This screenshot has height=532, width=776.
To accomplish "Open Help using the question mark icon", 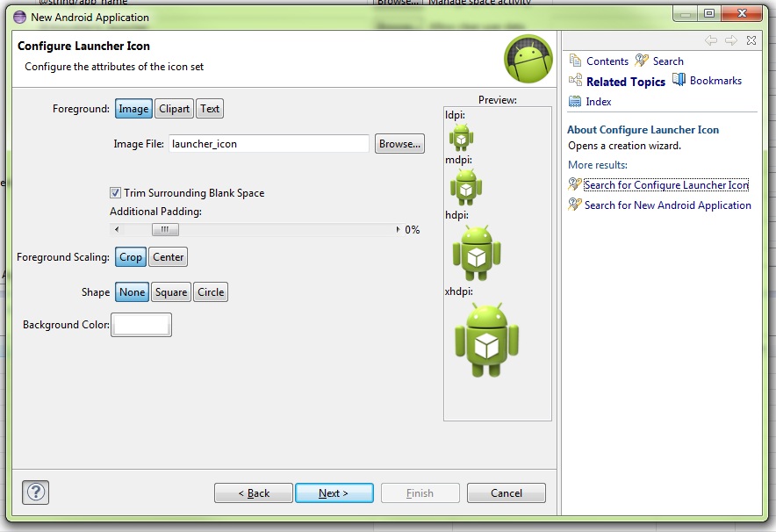I will (x=35, y=492).
